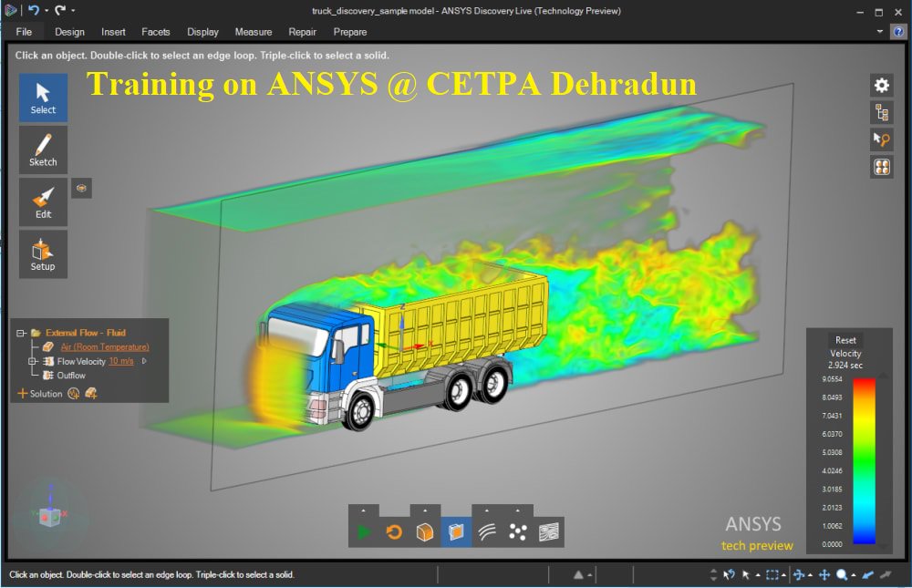Activate the Spin view tool
The width and height of the screenshot is (912, 588).
tap(799, 575)
